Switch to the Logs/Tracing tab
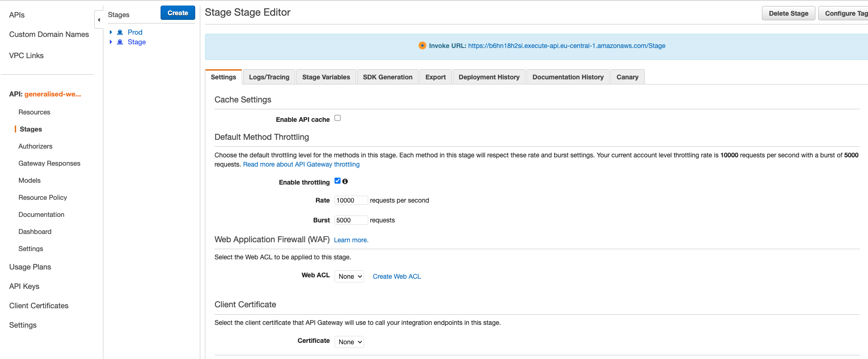Viewport: 868px width, 359px height. (269, 77)
